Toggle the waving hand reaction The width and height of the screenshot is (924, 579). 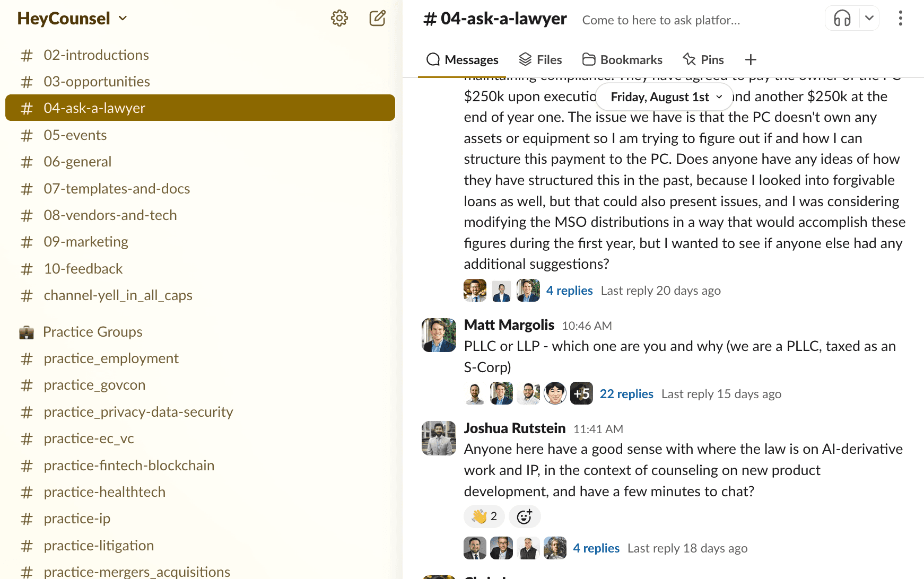click(x=484, y=516)
